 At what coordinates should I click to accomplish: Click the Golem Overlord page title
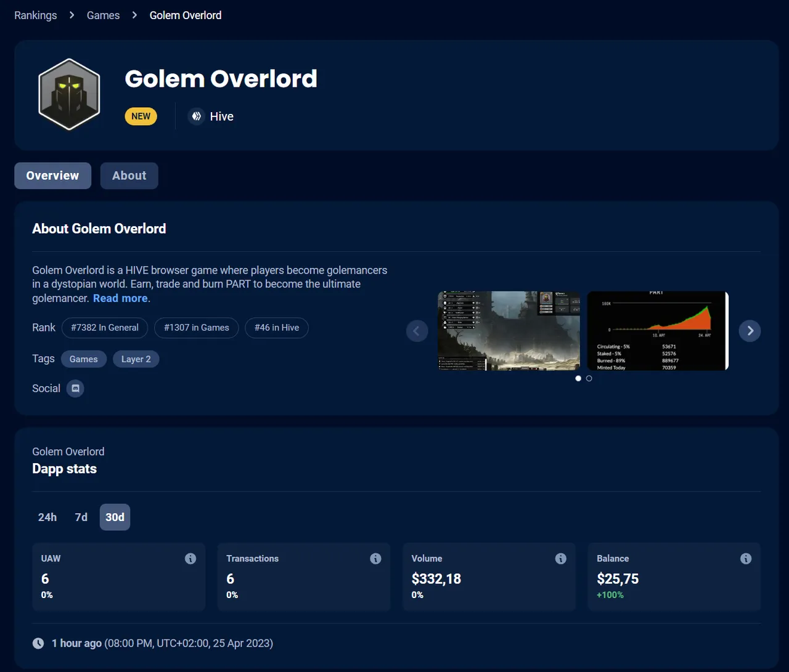pyautogui.click(x=221, y=79)
